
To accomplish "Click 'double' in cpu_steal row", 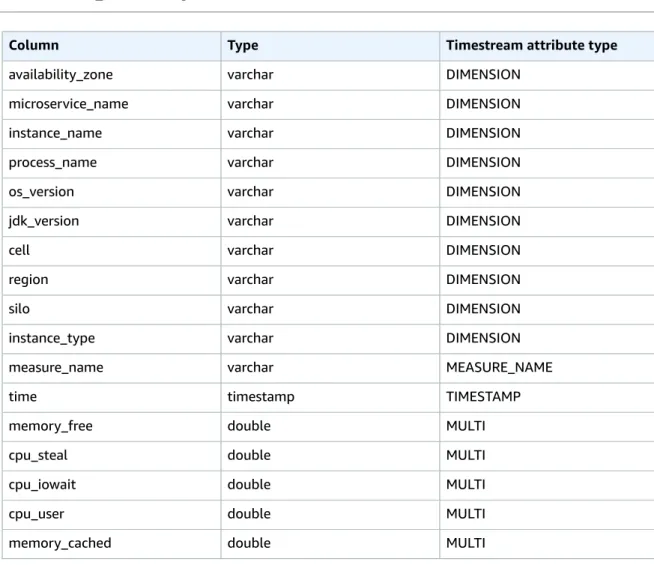I will [249, 455].
